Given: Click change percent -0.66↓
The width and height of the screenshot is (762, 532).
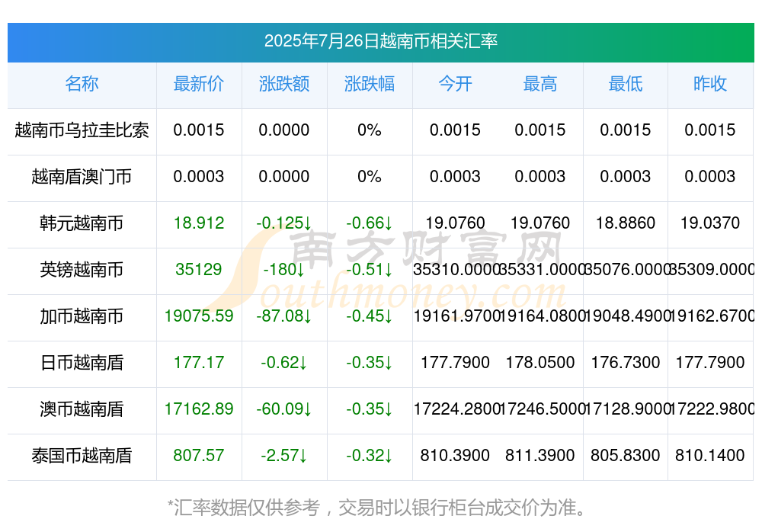Looking at the screenshot, I should click(x=370, y=223).
